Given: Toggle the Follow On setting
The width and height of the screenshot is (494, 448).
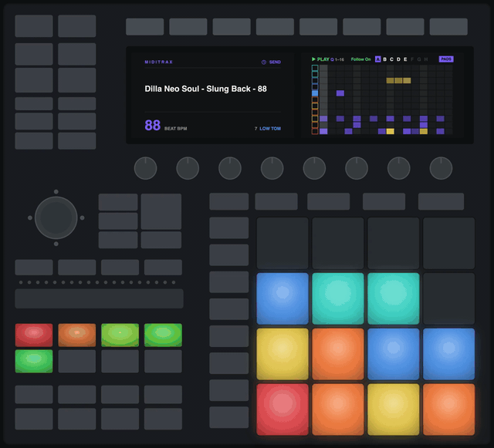Looking at the screenshot, I should click(360, 59).
